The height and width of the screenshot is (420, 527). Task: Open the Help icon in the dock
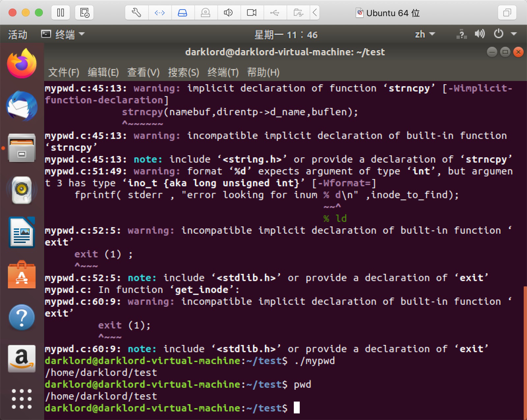tap(22, 317)
